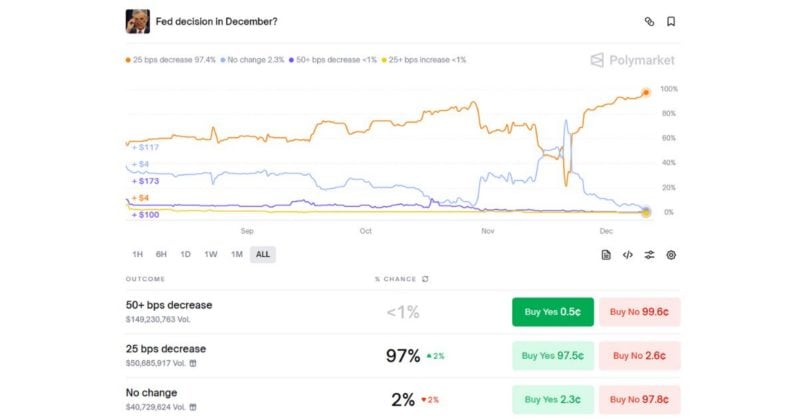
Task: Switch chart range to 1D
Action: tap(186, 254)
